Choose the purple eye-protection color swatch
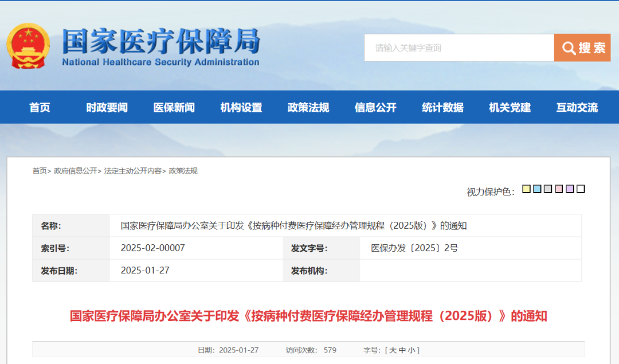The image size is (619, 364). [570, 189]
